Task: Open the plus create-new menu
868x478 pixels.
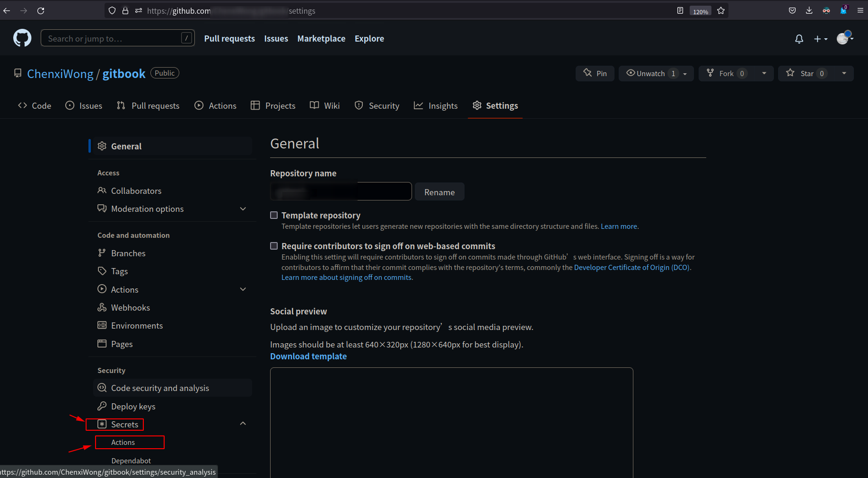Action: [x=820, y=39]
